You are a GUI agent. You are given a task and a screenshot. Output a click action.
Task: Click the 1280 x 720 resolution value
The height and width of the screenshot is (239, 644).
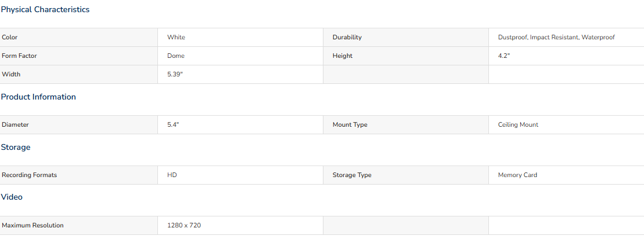coord(184,226)
